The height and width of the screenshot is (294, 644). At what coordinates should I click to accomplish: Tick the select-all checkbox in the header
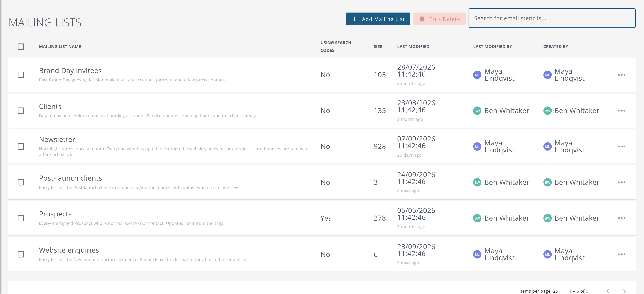(21, 46)
